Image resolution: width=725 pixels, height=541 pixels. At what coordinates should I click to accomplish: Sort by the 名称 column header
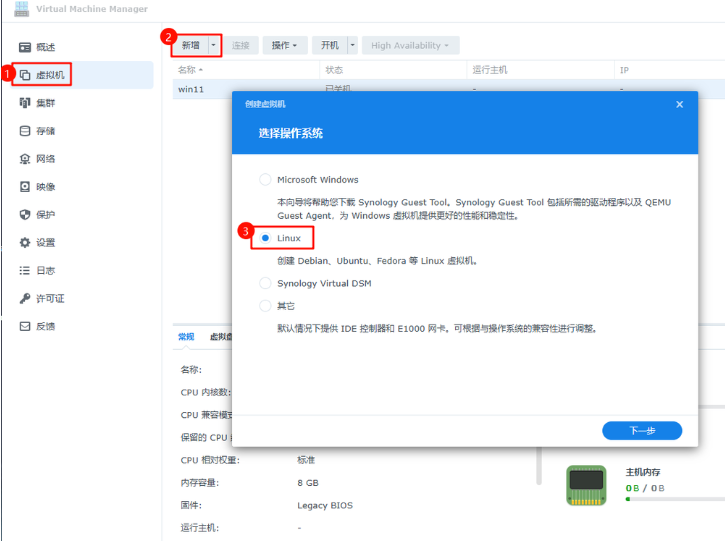coord(246,70)
